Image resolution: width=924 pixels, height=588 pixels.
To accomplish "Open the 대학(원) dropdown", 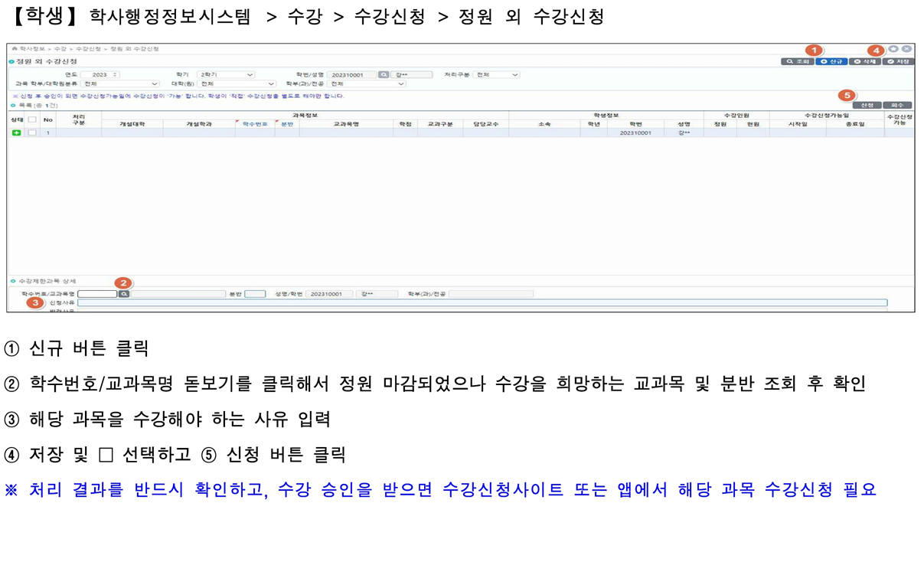I will 236,84.
